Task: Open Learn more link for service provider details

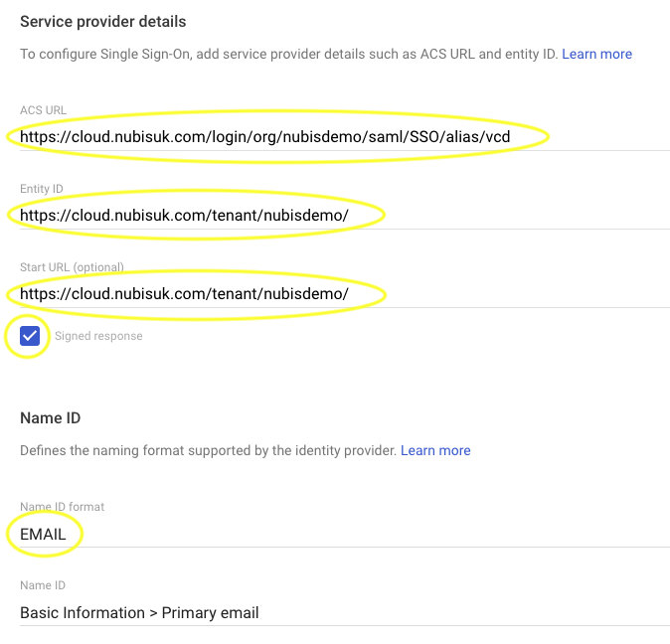Action: (x=596, y=54)
